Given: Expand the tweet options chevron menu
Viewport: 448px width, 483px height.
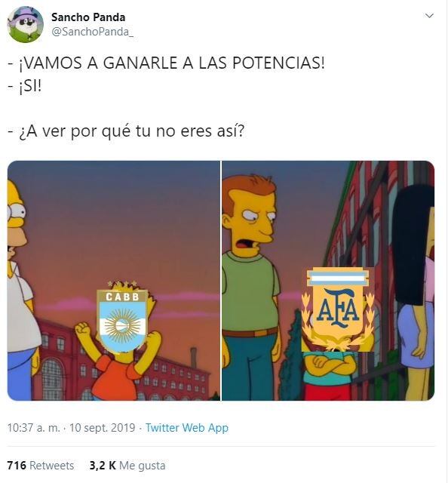Looking at the screenshot, I should (429, 16).
